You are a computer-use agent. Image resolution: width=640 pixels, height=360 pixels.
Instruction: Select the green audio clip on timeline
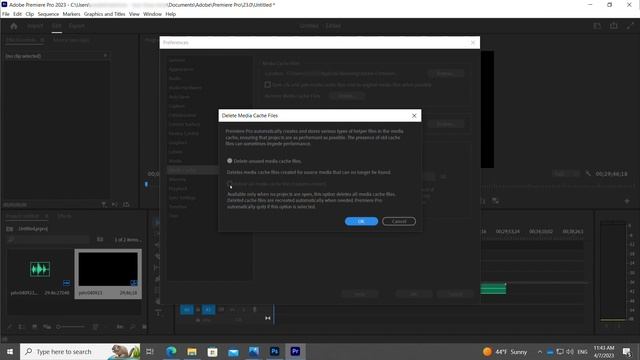point(493,289)
